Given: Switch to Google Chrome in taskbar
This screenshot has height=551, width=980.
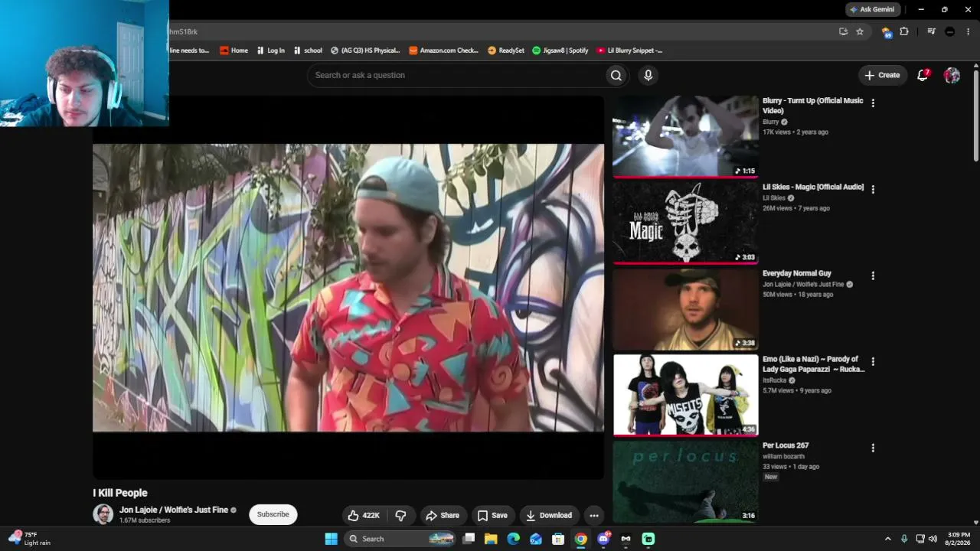Looking at the screenshot, I should 581,539.
